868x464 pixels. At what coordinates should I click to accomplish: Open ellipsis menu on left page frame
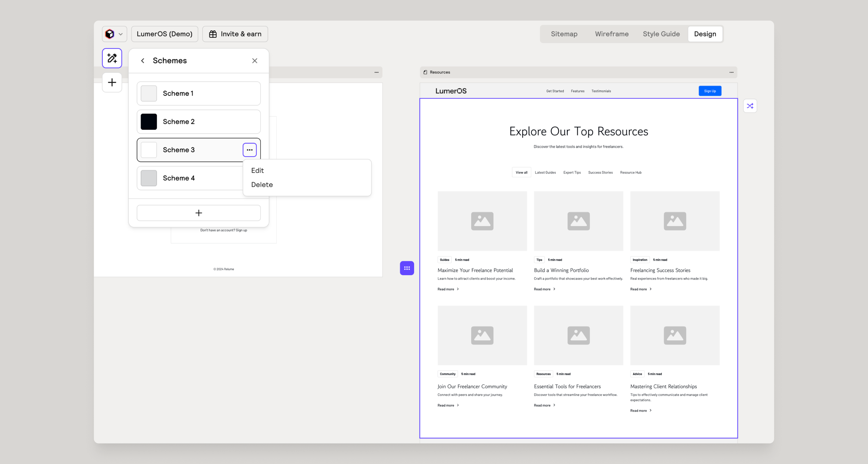click(376, 72)
